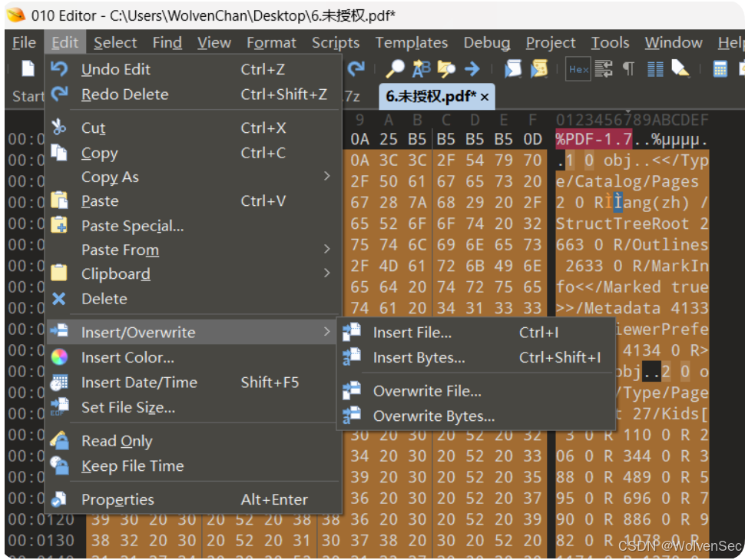Image resolution: width=745 pixels, height=560 pixels.
Task: Open the Find magnifier tool
Action: pos(394,69)
